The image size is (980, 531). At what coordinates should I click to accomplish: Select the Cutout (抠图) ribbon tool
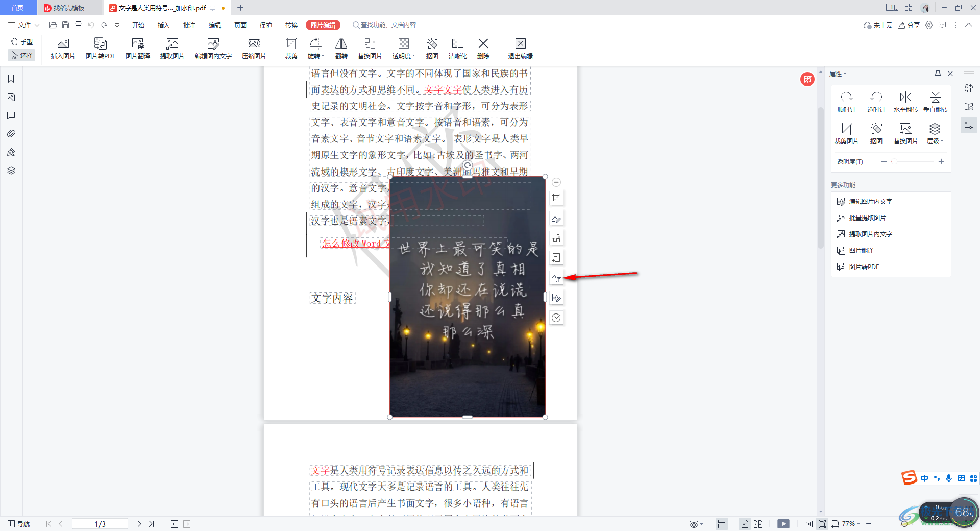(x=432, y=49)
